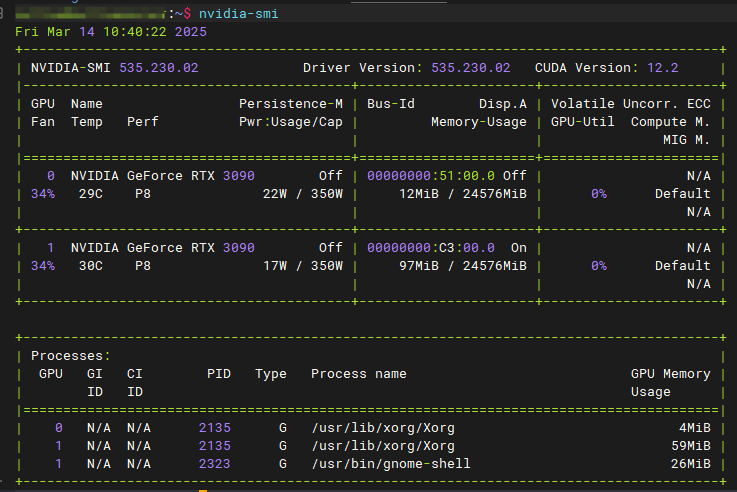Click the 97MiB / 24576MiB memory usage
This screenshot has width=737, height=492.
[x=463, y=266]
